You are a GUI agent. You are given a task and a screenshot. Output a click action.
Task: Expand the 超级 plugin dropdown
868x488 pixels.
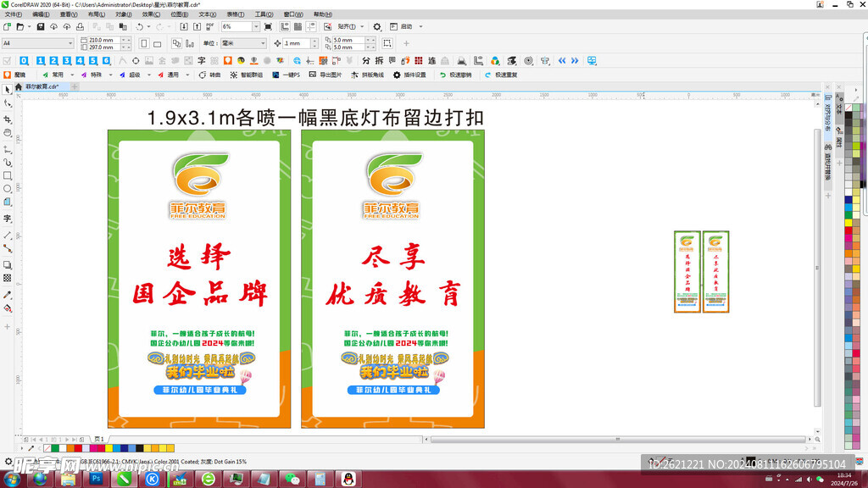coord(149,75)
